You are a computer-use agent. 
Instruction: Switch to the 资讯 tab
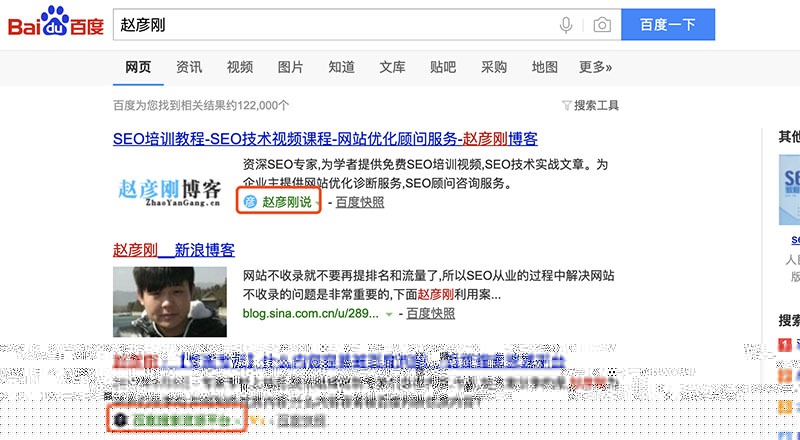(x=189, y=67)
